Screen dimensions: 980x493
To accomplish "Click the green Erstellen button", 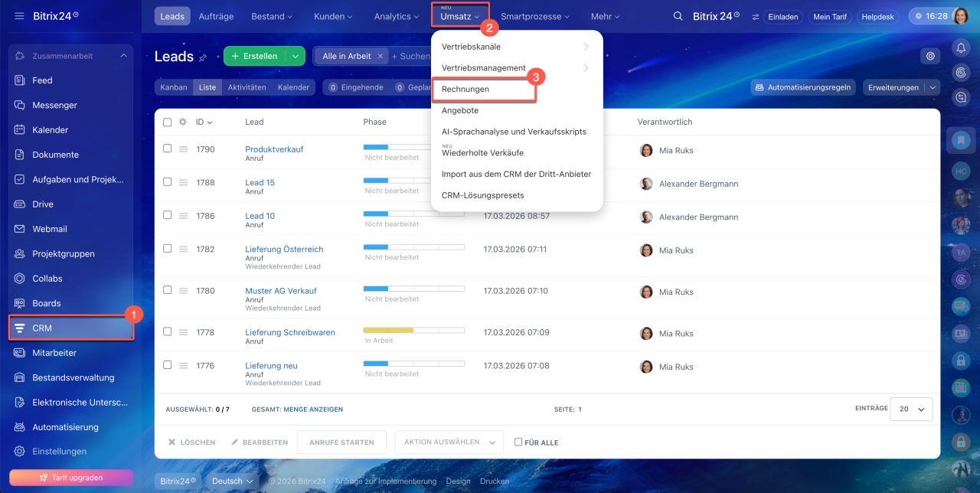I will point(255,56).
